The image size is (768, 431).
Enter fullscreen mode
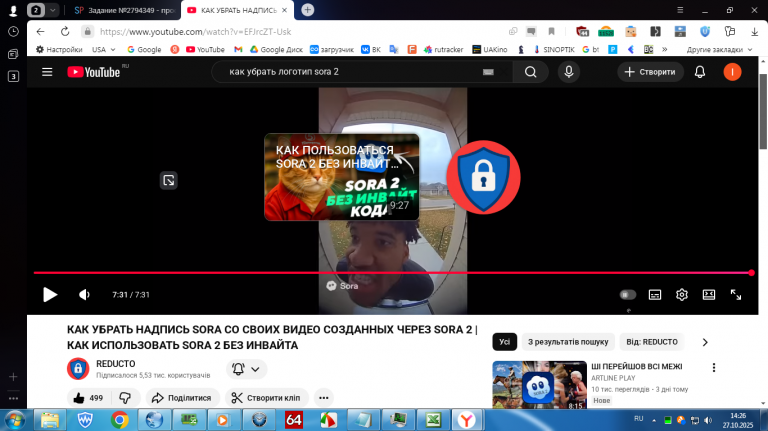coord(736,294)
